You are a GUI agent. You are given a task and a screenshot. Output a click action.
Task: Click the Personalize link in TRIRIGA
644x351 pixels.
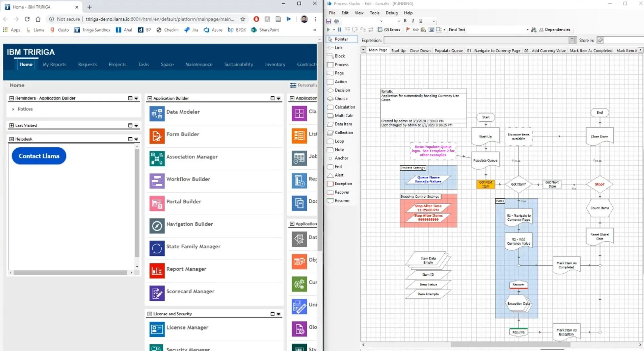pyautogui.click(x=303, y=85)
